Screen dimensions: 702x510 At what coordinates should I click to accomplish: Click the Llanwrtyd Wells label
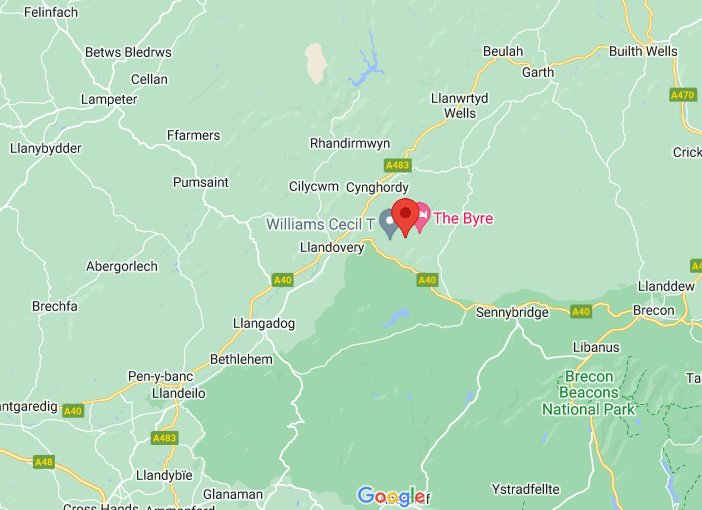tap(460, 105)
